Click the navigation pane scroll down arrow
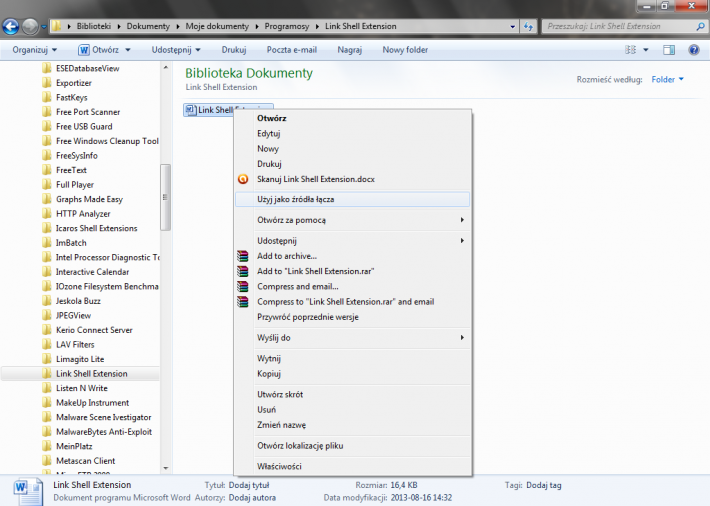710x506 pixels. tap(165, 468)
